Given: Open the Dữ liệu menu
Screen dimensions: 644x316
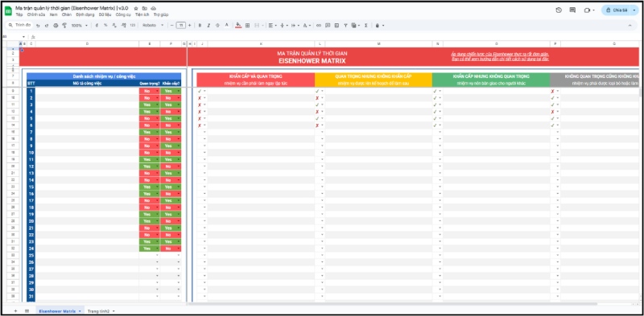Looking at the screenshot, I should 105,14.
